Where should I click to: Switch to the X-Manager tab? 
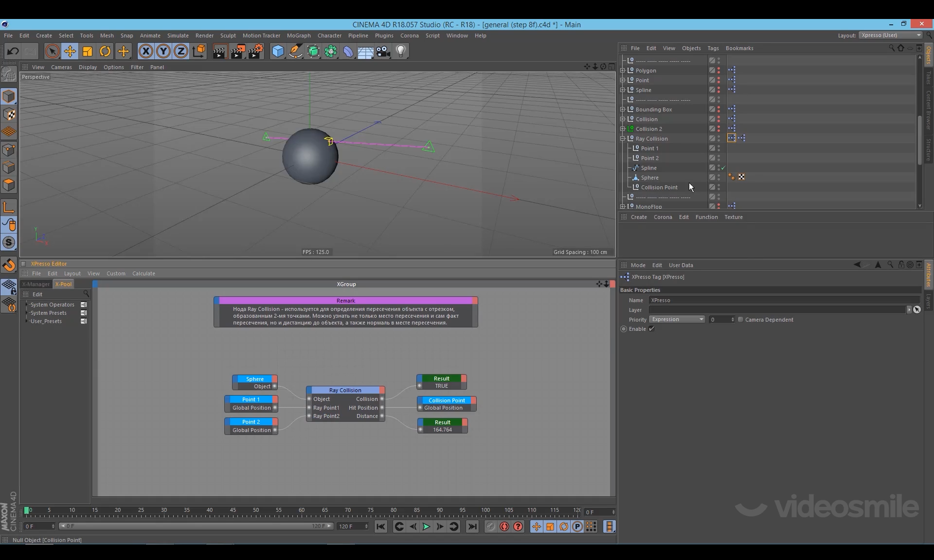36,284
